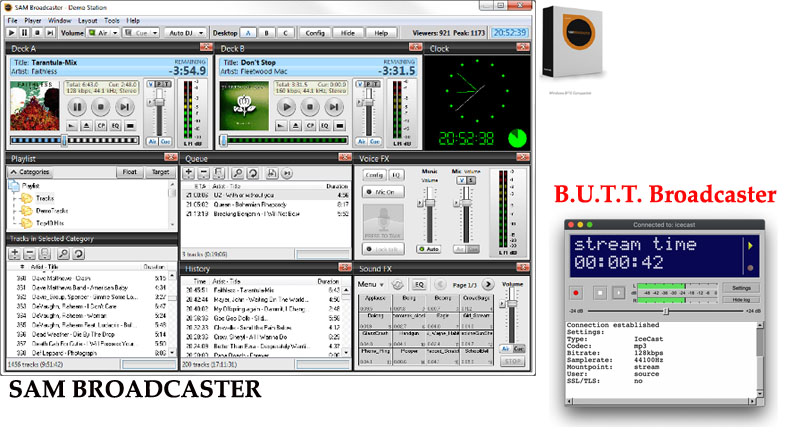Click the Applause sound effect pad
Screen dimensions: 800x440
[x=375, y=303]
